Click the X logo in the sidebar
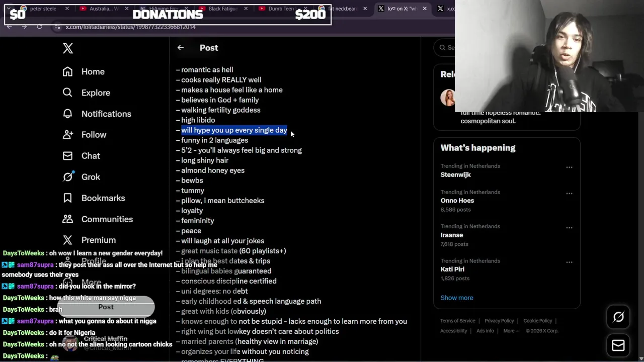Viewport: 644px width, 362px height. pos(68,48)
